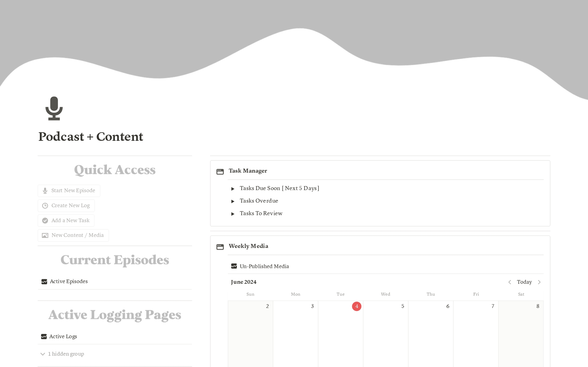Click the Active Episodes chart icon
588x367 pixels.
click(x=44, y=282)
